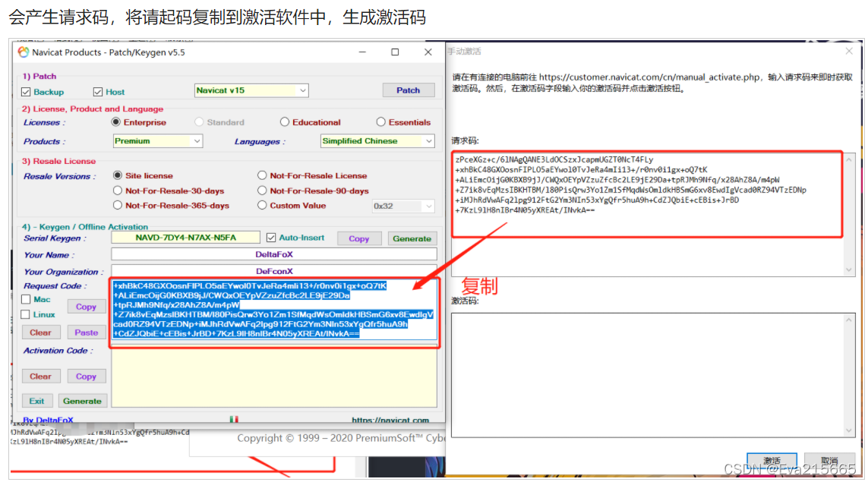The height and width of the screenshot is (482, 868).
Task: Click the Navicat keygen app icon in title bar
Action: click(x=24, y=52)
